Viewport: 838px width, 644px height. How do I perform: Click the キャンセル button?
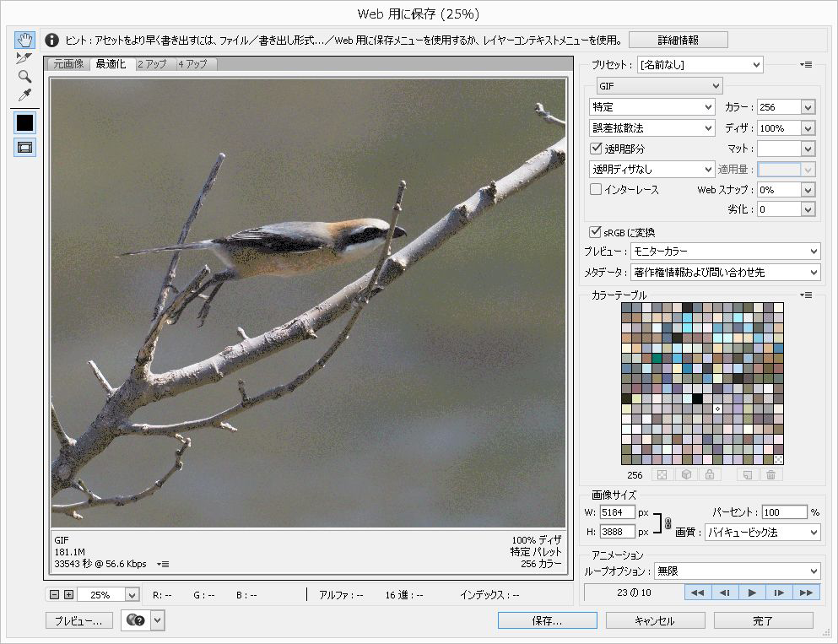click(655, 620)
